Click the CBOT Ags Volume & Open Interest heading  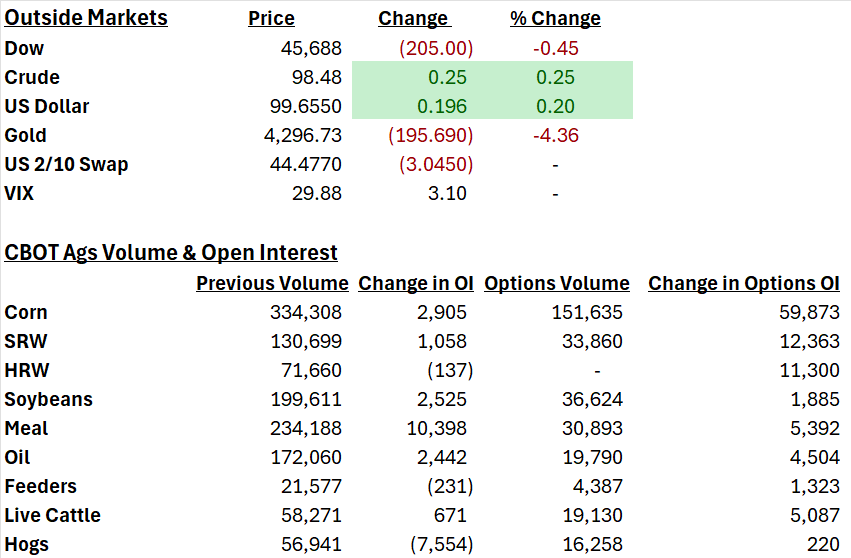(x=171, y=253)
